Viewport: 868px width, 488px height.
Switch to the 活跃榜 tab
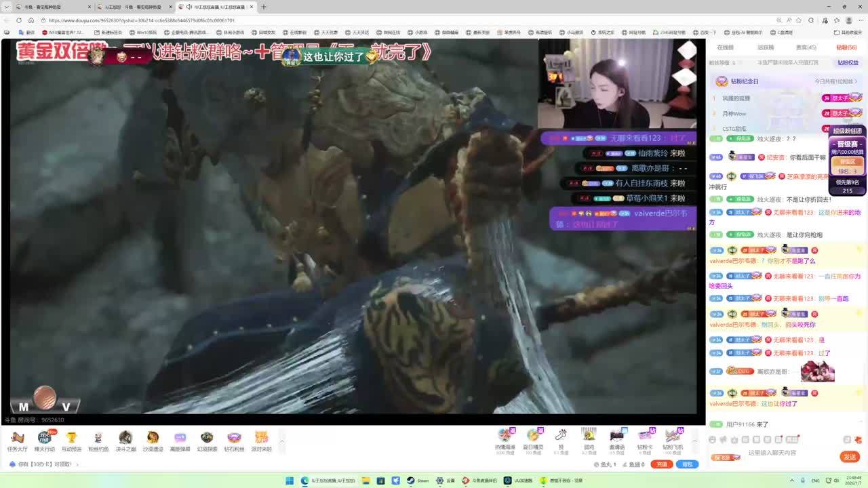click(x=766, y=47)
